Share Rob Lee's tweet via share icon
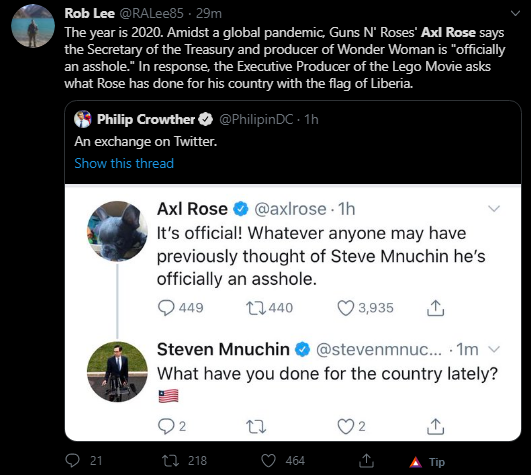531x475 pixels. coord(366,460)
